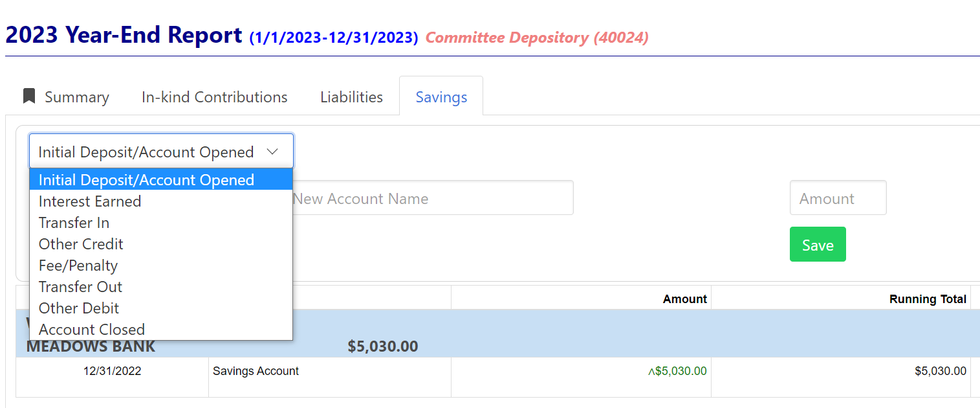Pick the Transfer Out option

click(80, 287)
